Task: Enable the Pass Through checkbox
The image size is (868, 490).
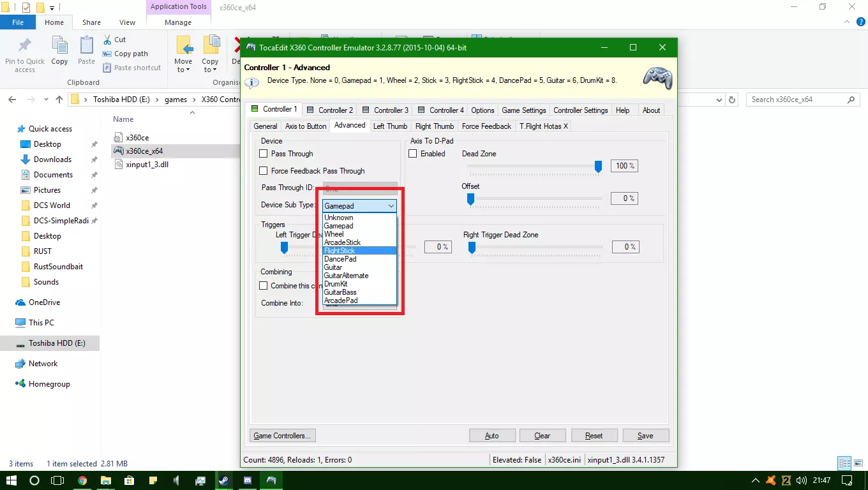Action: pyautogui.click(x=264, y=154)
